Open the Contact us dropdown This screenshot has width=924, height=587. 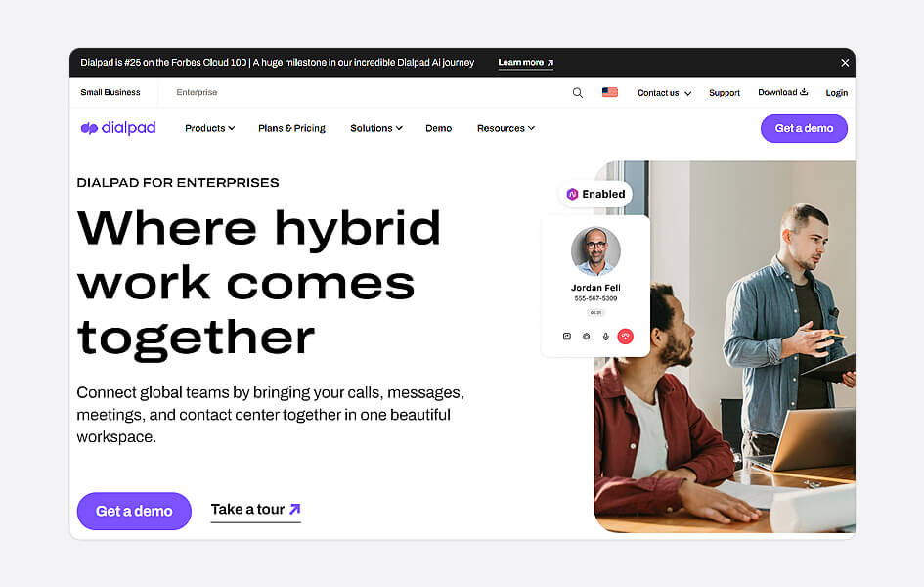pyautogui.click(x=664, y=93)
